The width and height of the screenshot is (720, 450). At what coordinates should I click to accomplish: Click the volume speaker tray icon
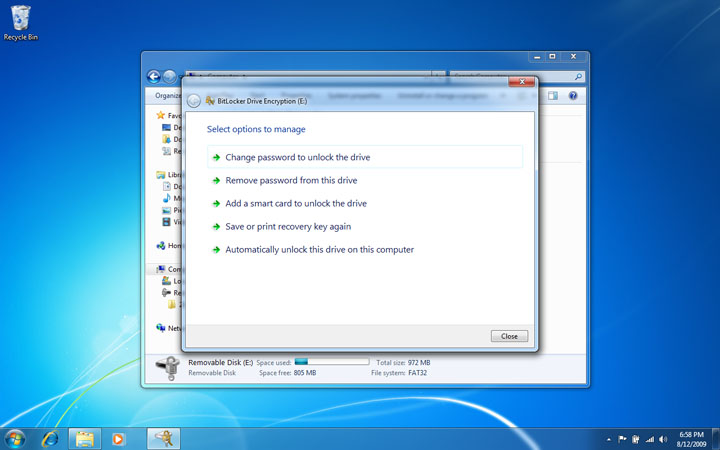click(663, 439)
